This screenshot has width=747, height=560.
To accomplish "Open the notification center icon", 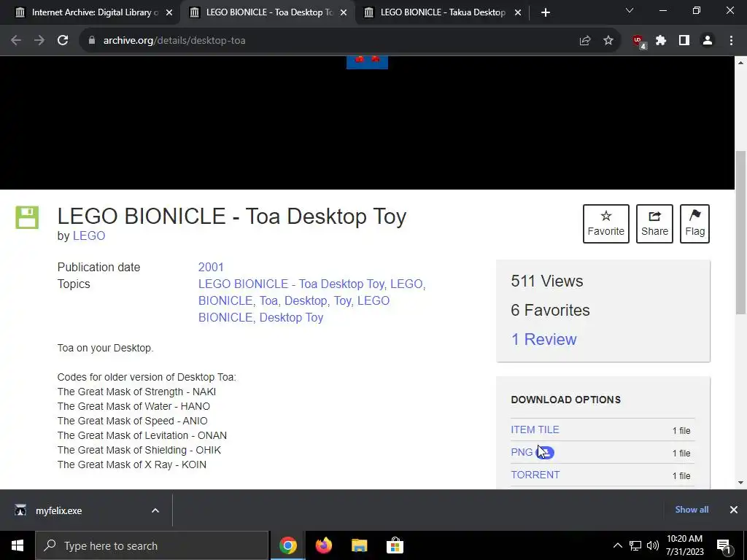I will point(724,547).
